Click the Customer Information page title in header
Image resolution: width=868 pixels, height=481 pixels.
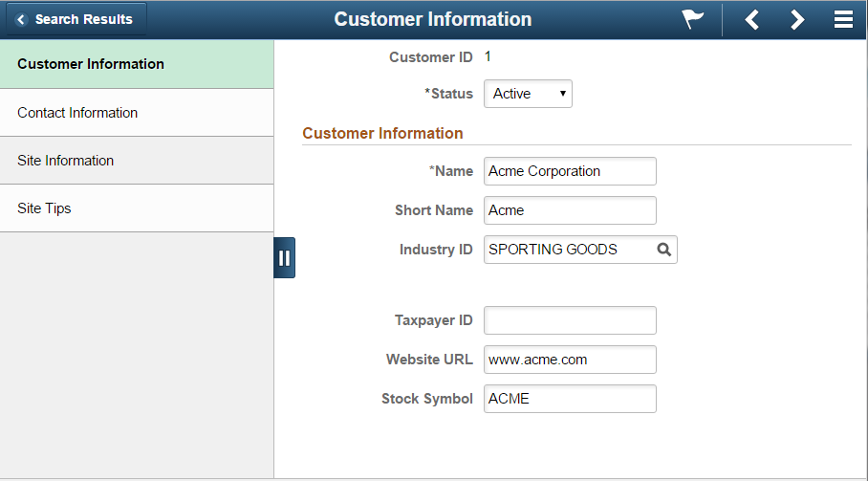433,19
